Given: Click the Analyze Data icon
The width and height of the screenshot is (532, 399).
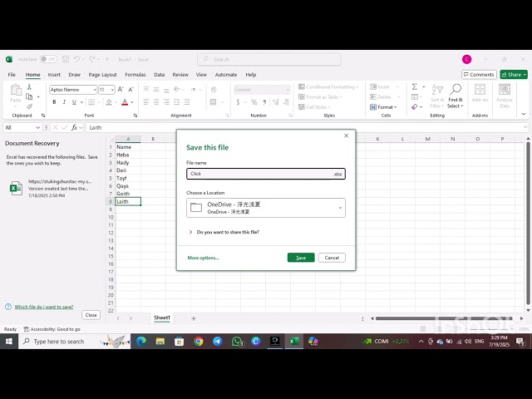Looking at the screenshot, I should point(505,90).
